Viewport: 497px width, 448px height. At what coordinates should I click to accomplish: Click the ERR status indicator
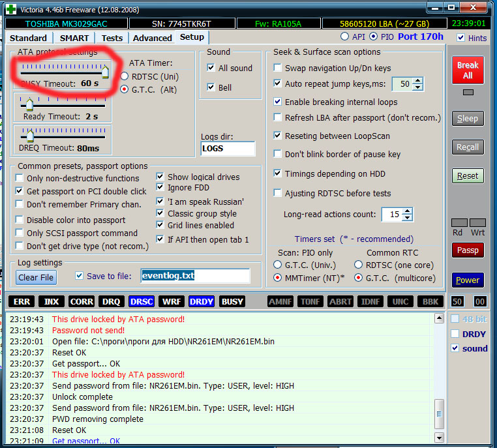coord(22,301)
